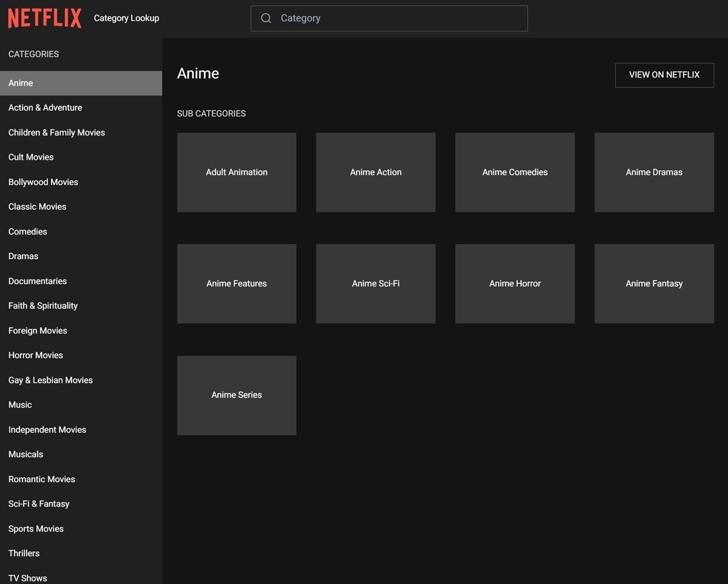Open Bollywood Movies category
The image size is (728, 584).
(x=81, y=182)
